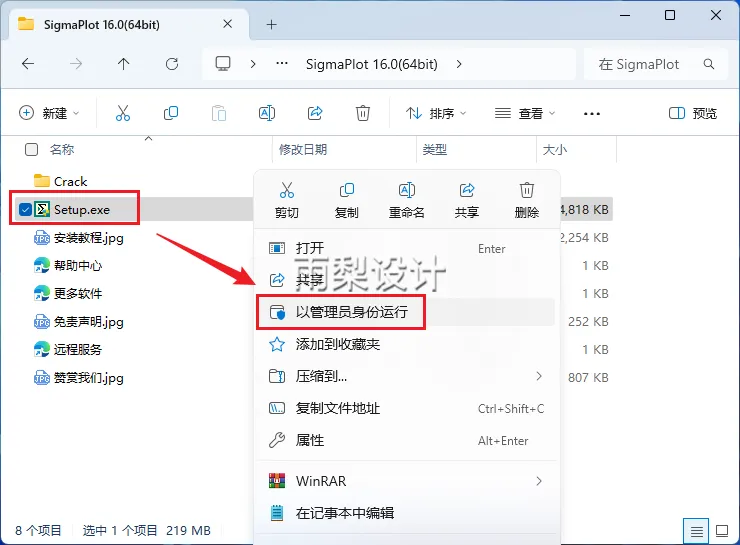Viewport: 740px width, 545px height.
Task: Click the Copy icon in the toolbar
Action: pos(171,113)
